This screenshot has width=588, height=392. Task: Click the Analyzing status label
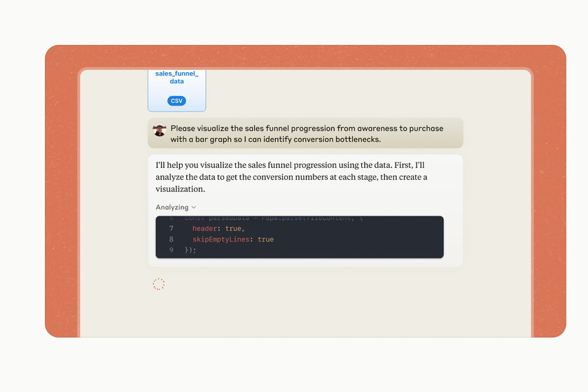pos(172,207)
